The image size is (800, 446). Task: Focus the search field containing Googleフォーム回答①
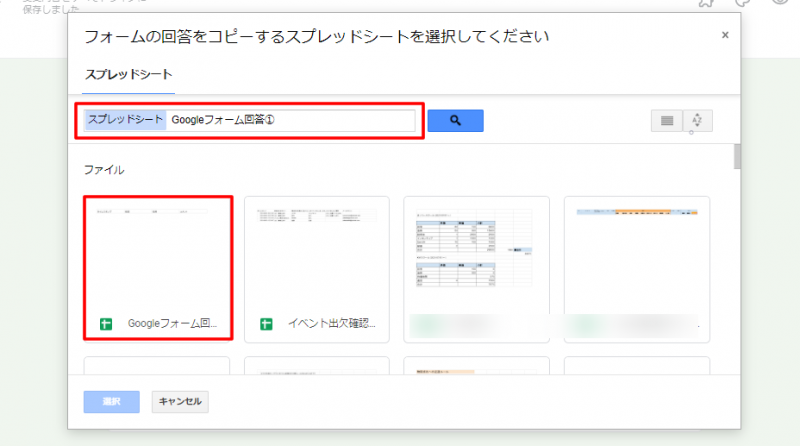[x=290, y=120]
